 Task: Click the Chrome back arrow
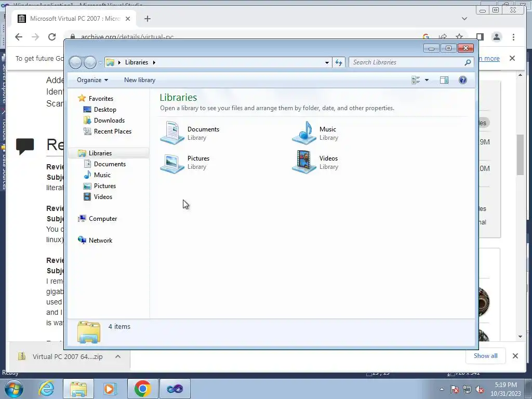point(19,37)
